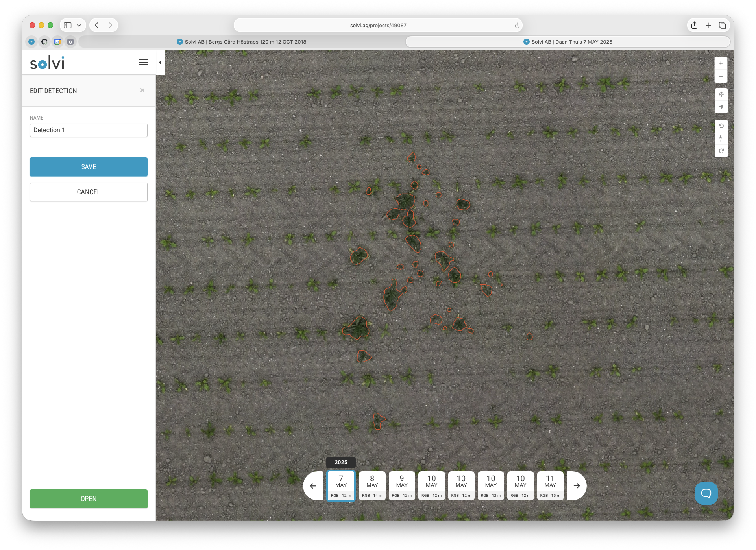Screen dimensions: 756x550
Task: Open the support chat bubble
Action: (x=706, y=493)
